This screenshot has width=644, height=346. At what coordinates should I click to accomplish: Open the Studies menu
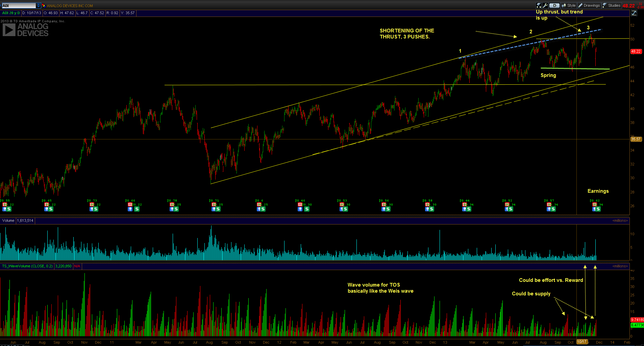612,5
